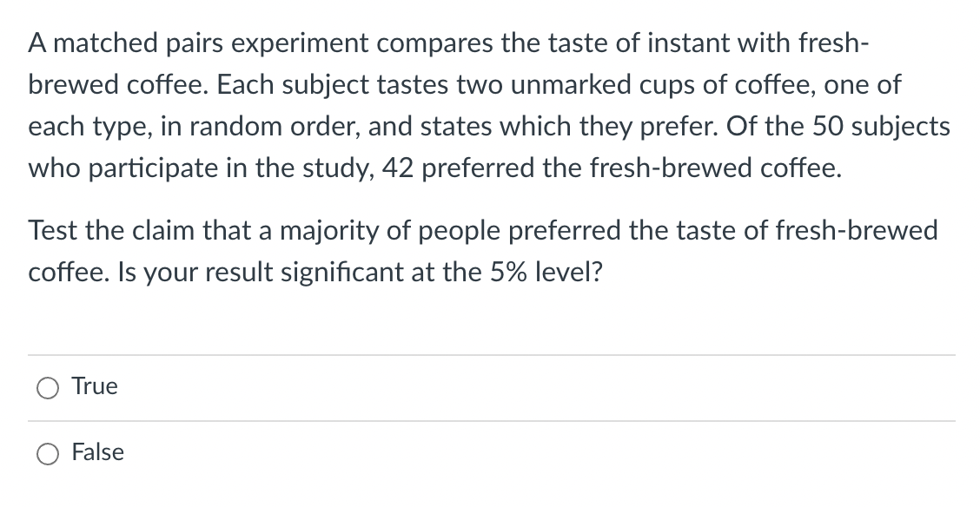Click the circle next to False

coord(50,453)
